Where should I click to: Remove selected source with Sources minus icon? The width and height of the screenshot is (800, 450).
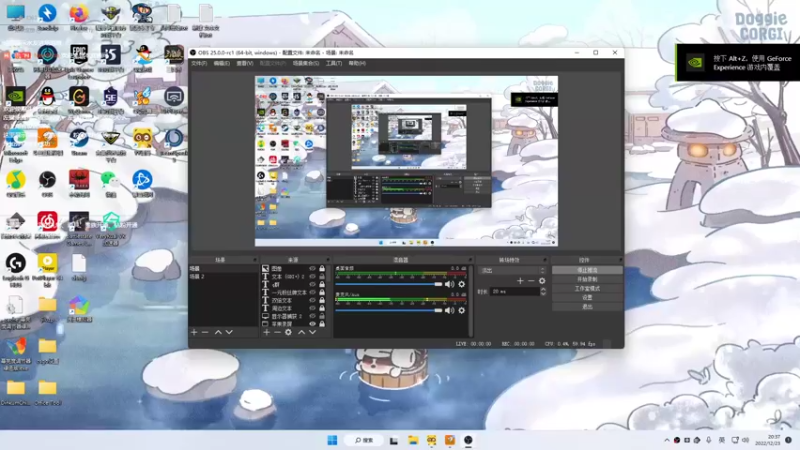277,332
